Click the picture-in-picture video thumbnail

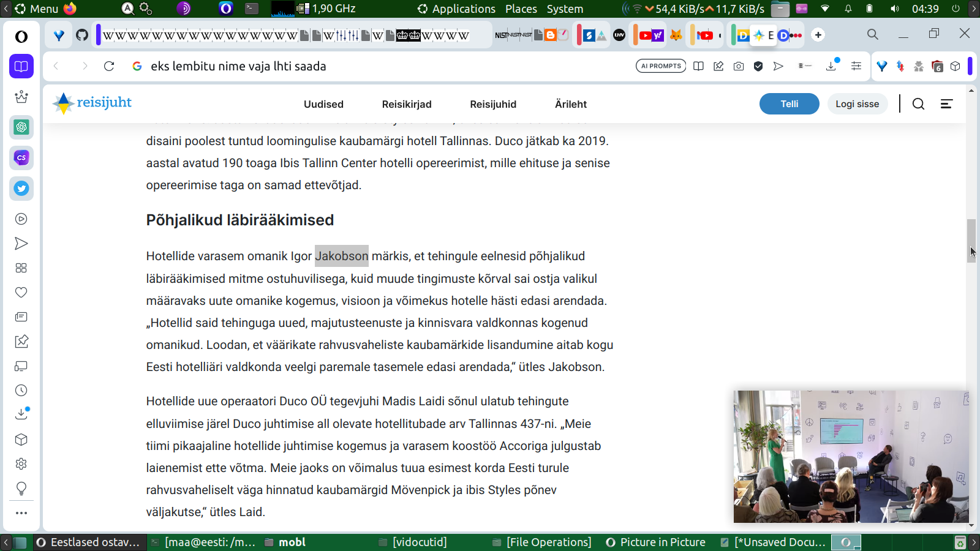click(x=851, y=456)
